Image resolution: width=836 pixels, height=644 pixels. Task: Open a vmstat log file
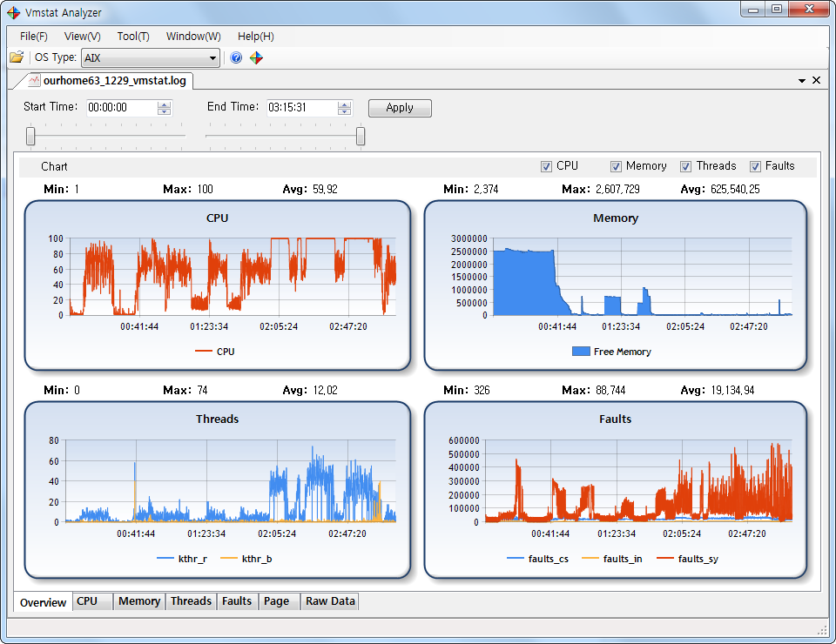tap(16, 57)
